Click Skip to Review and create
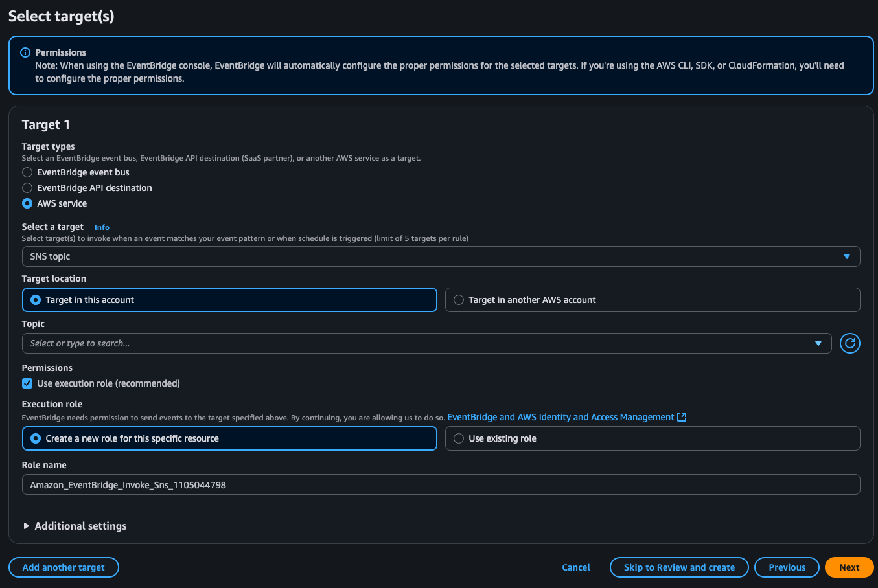This screenshot has width=878, height=588. pyautogui.click(x=679, y=567)
